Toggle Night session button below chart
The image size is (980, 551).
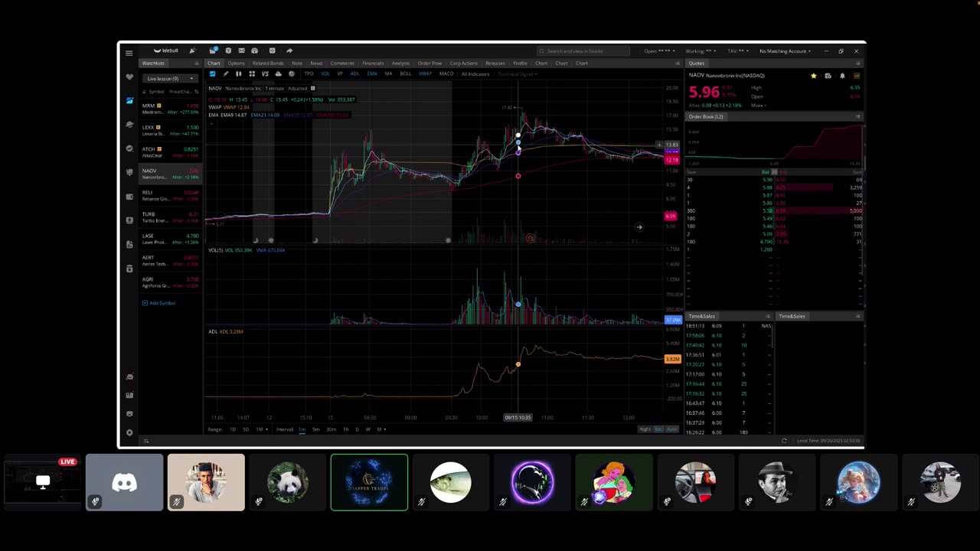pos(645,429)
